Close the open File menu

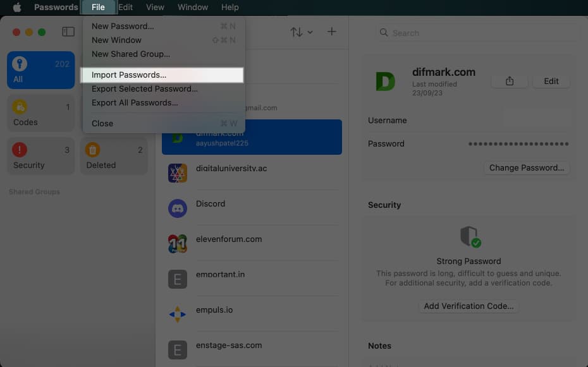pyautogui.click(x=98, y=7)
